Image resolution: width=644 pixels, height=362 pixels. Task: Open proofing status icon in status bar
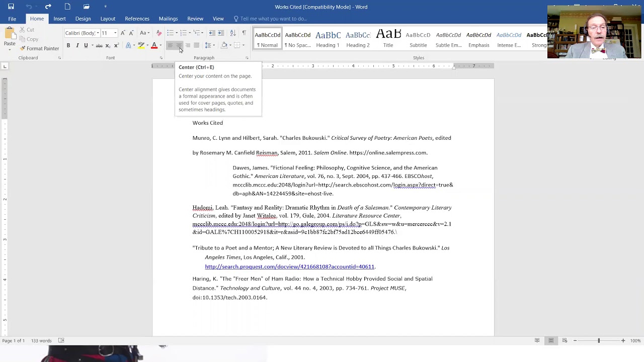coord(61,340)
